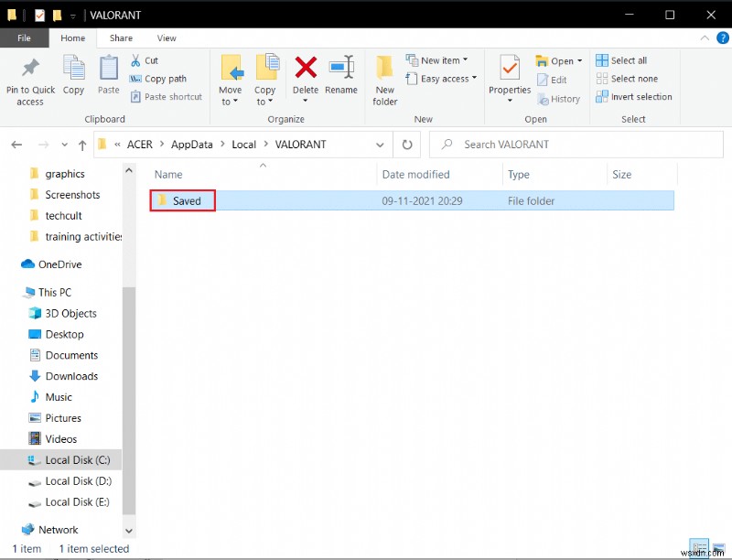The width and height of the screenshot is (732, 560).
Task: Open the Help question mark icon
Action: tap(722, 38)
